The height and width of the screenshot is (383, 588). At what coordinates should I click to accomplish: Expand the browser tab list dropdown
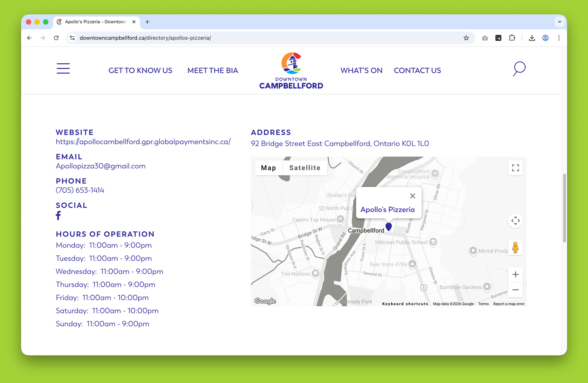(x=559, y=22)
